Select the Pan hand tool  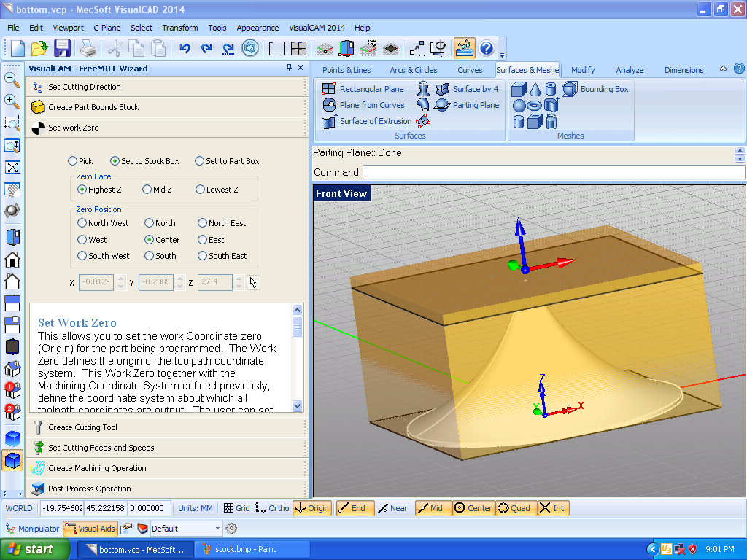point(12,189)
